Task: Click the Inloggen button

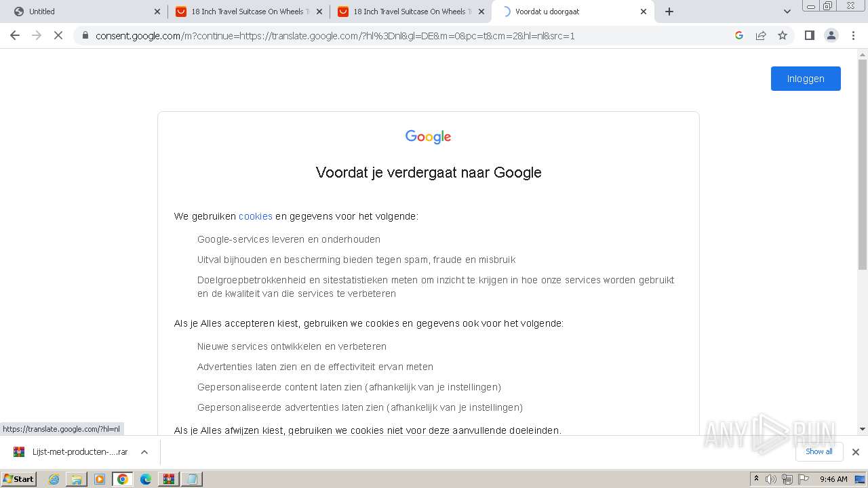Action: [806, 79]
